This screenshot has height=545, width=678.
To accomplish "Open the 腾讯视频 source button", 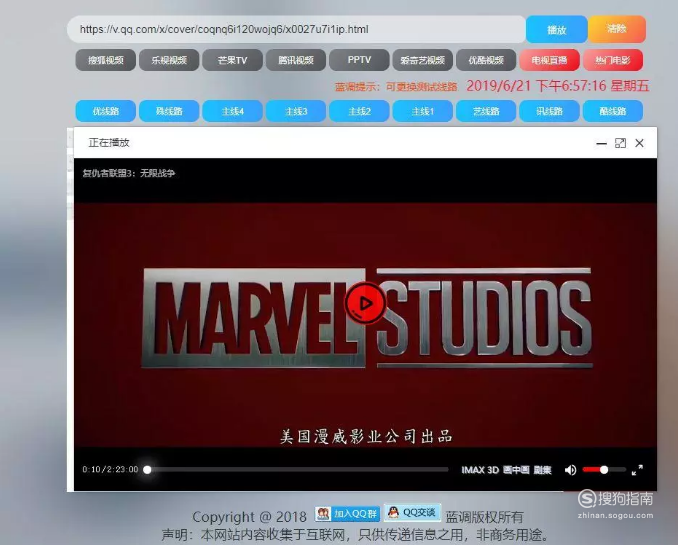I will (296, 60).
